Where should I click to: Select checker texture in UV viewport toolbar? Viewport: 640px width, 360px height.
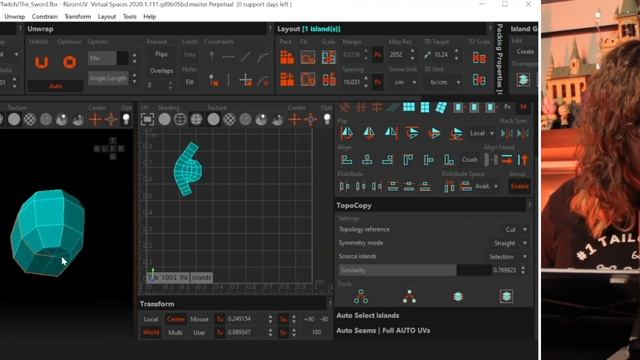(x=229, y=119)
